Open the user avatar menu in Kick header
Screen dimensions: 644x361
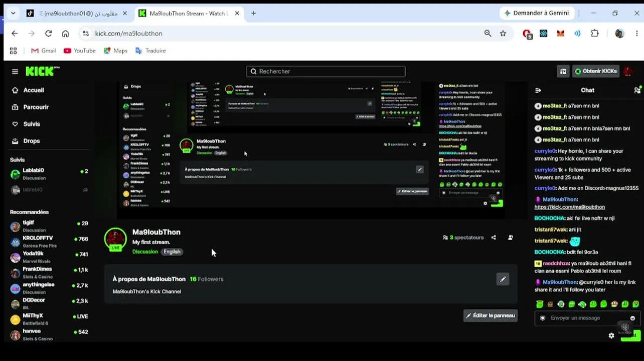[x=628, y=71]
